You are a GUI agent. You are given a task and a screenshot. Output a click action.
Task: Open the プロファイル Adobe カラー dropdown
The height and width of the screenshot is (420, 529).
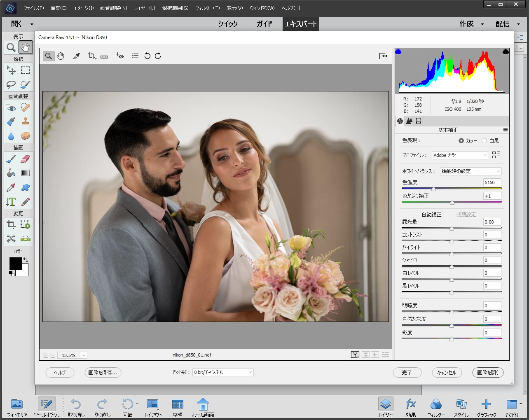pos(460,155)
